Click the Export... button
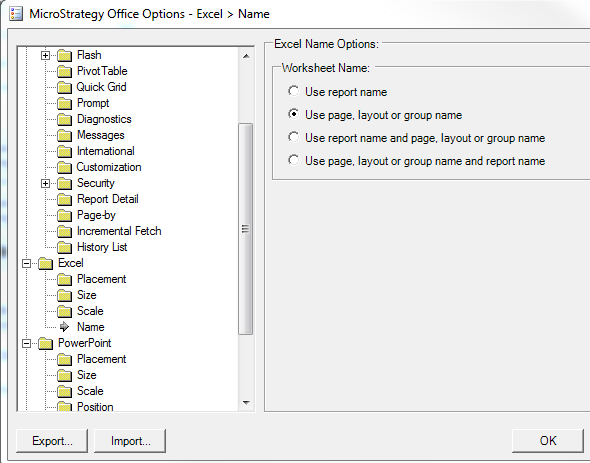The height and width of the screenshot is (463, 590). (x=52, y=441)
